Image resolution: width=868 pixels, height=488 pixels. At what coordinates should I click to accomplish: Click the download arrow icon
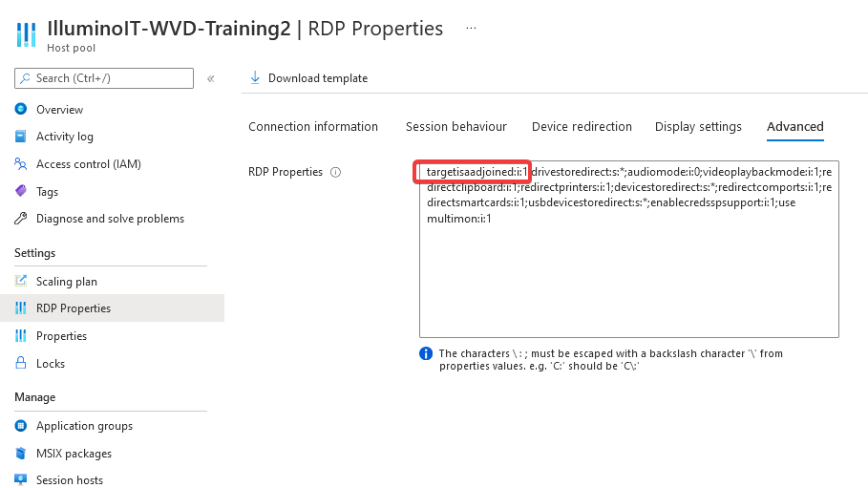[255, 77]
